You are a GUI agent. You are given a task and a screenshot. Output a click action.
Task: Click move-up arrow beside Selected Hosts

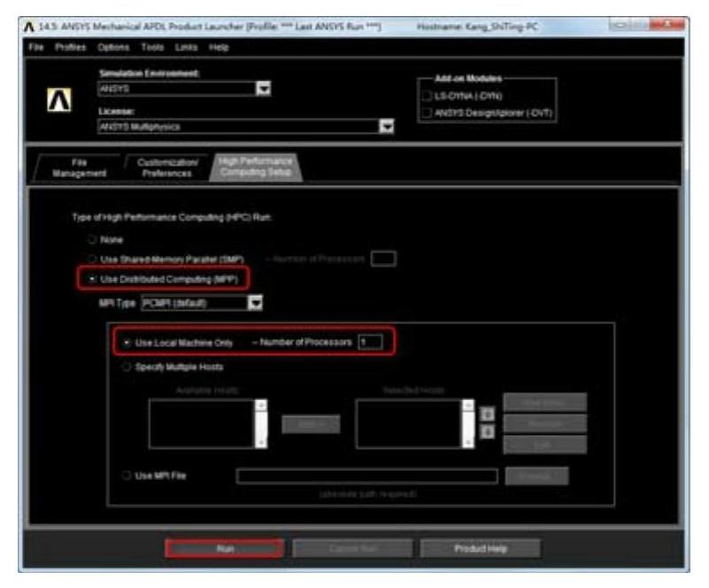[485, 414]
